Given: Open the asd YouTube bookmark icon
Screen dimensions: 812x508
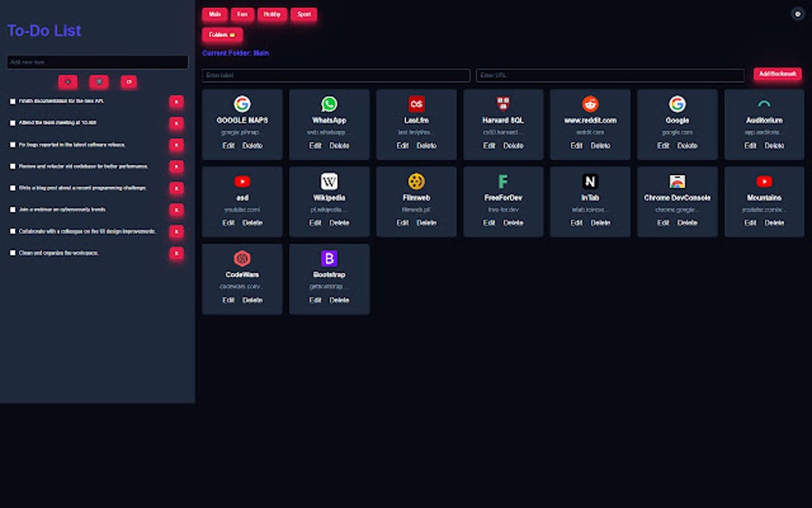Looking at the screenshot, I should 242,182.
